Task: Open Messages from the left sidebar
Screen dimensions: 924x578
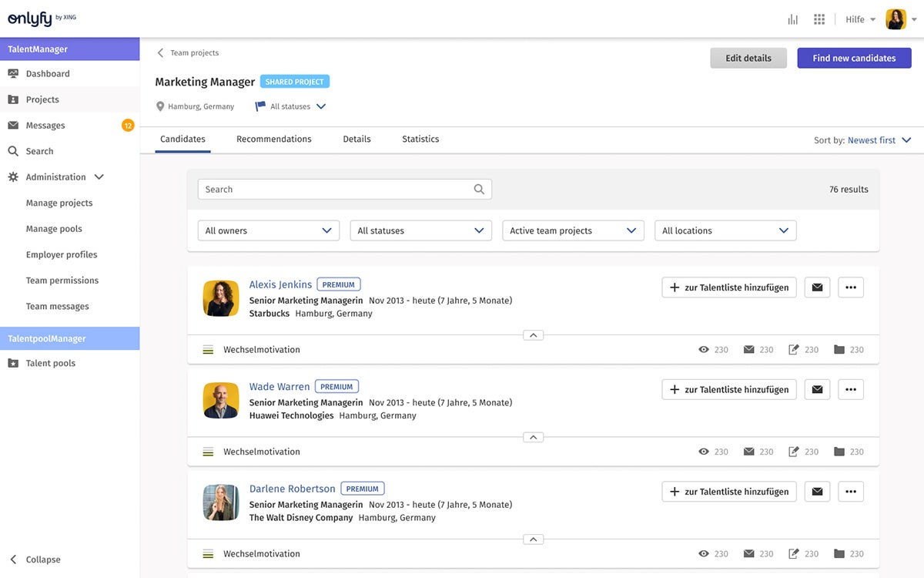Action: point(46,125)
